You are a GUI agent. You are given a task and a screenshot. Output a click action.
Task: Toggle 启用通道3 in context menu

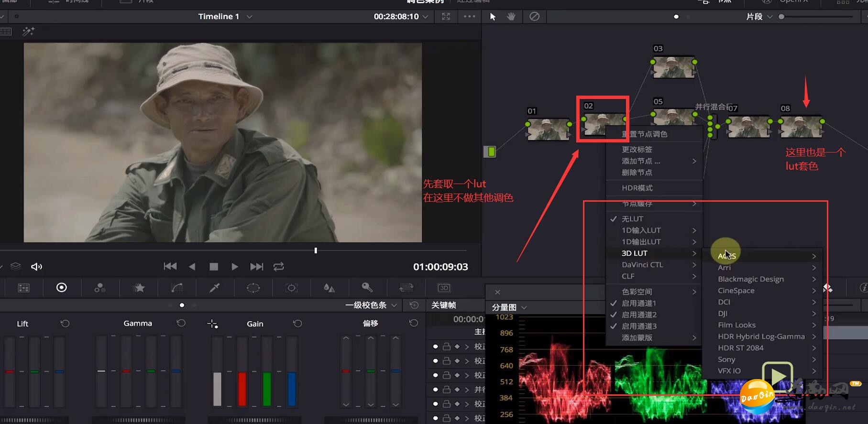[639, 326]
